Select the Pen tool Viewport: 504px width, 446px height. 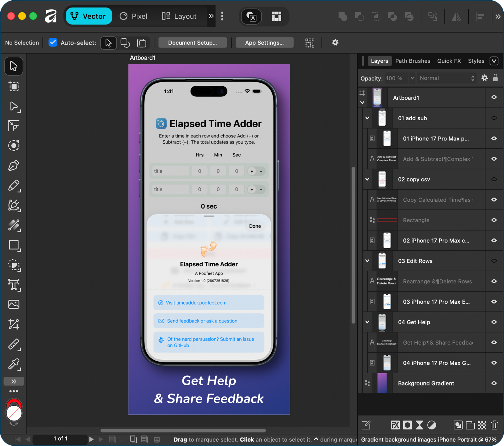coord(14,165)
